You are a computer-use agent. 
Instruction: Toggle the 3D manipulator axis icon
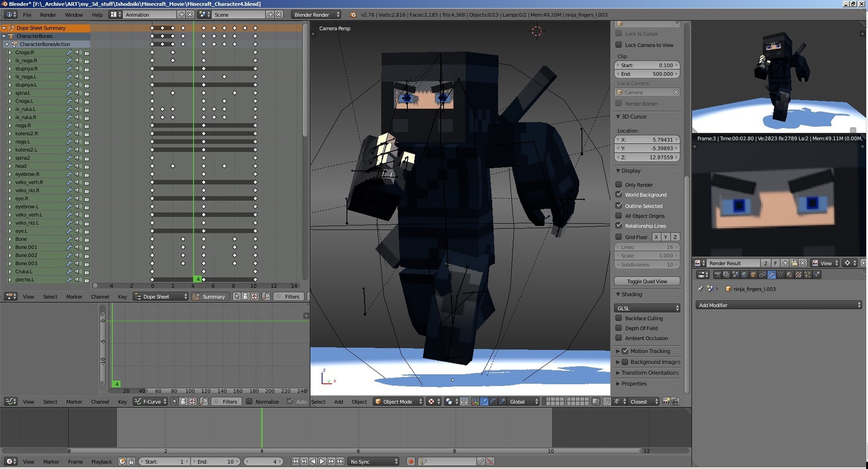(475, 402)
